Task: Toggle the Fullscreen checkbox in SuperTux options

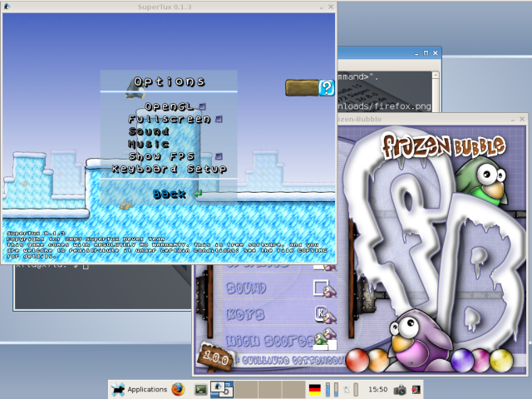Action: 219,119
